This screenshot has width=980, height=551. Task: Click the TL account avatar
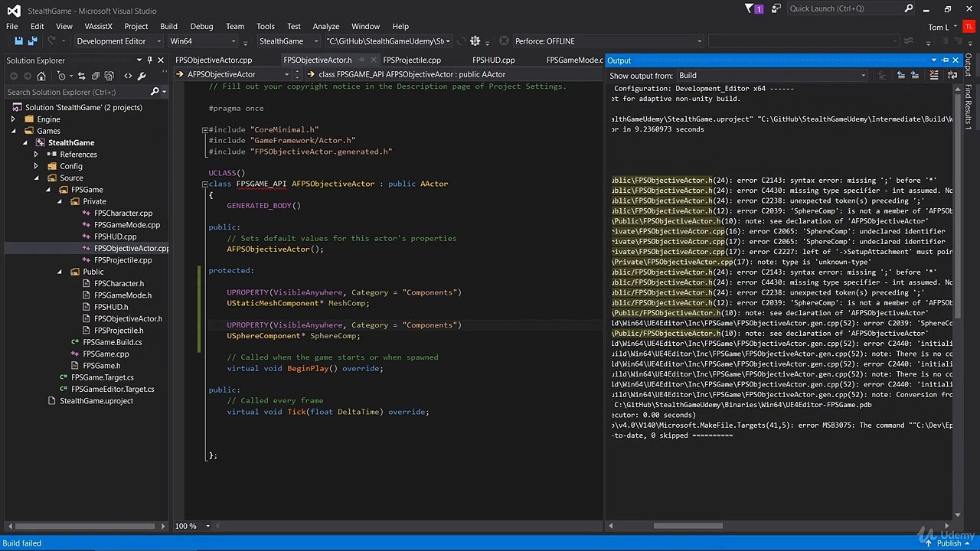pyautogui.click(x=970, y=27)
